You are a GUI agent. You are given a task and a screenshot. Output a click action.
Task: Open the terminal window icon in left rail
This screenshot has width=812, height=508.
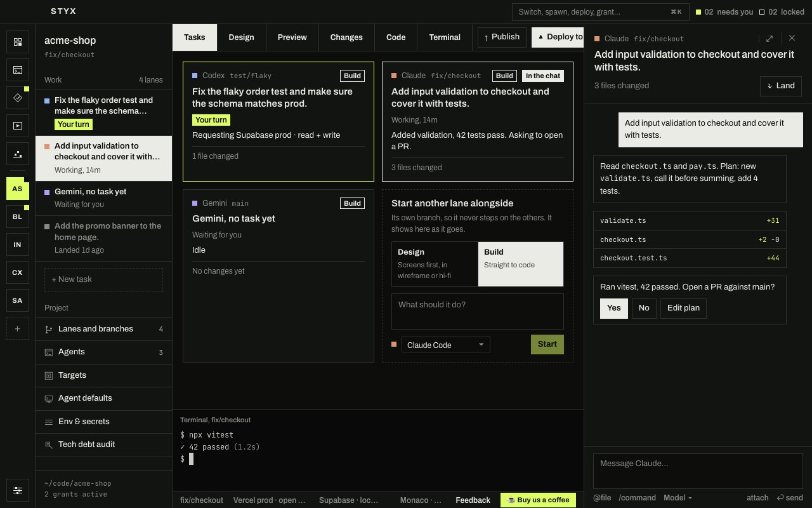tap(18, 70)
